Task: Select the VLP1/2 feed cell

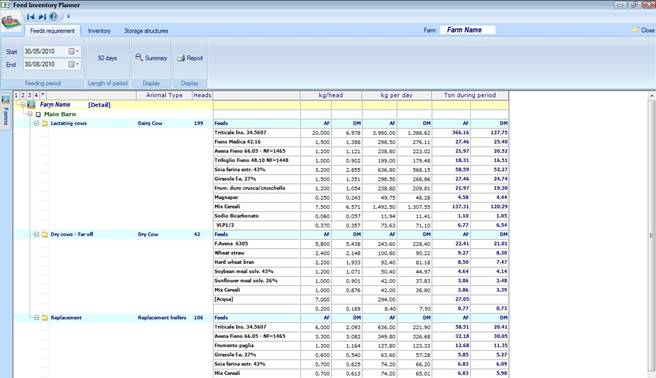Action: point(256,225)
